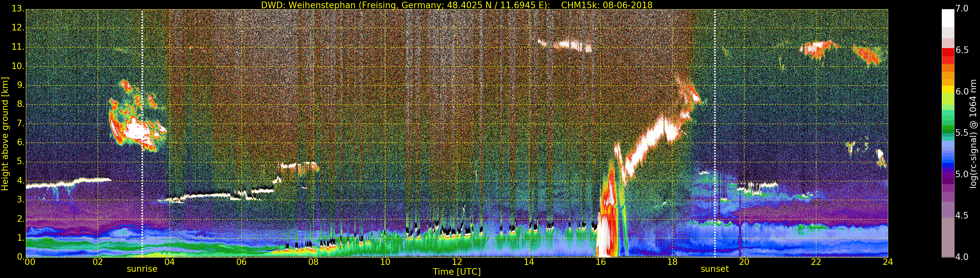Click height axis tick '7.' km
The height and width of the screenshot is (278, 980).
click(21, 123)
